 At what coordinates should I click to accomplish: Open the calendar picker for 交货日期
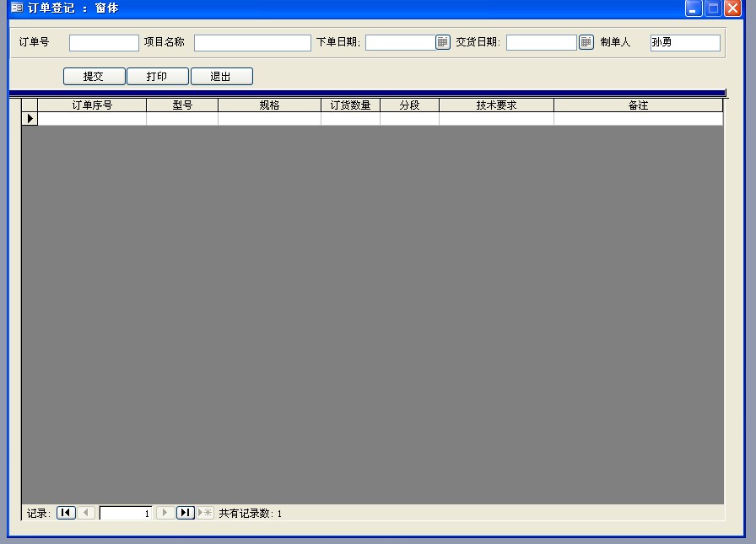click(586, 42)
